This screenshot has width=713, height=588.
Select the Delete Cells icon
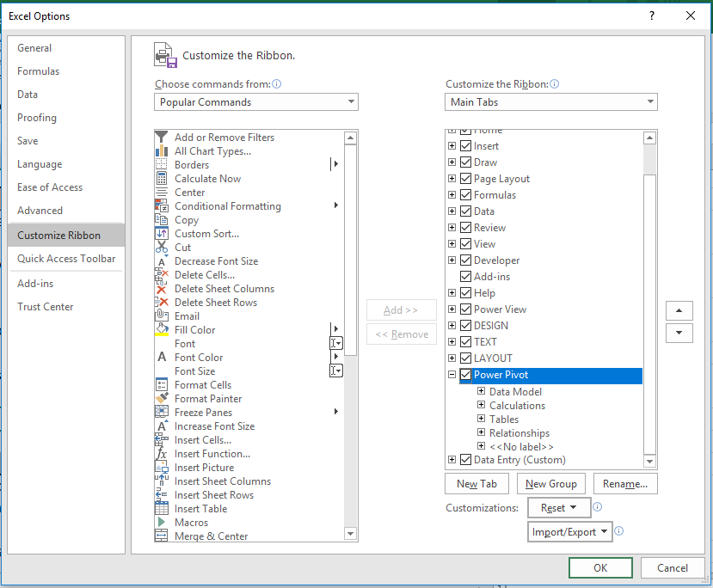point(162,275)
